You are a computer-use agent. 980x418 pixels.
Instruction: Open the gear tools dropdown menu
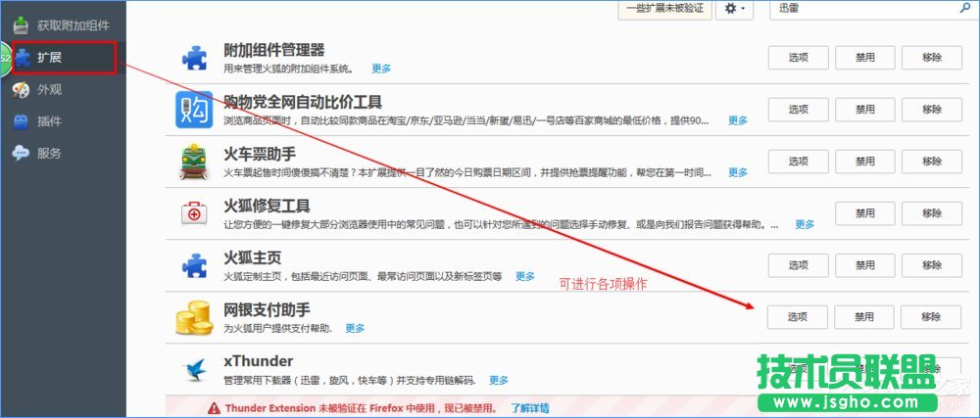pos(734,9)
